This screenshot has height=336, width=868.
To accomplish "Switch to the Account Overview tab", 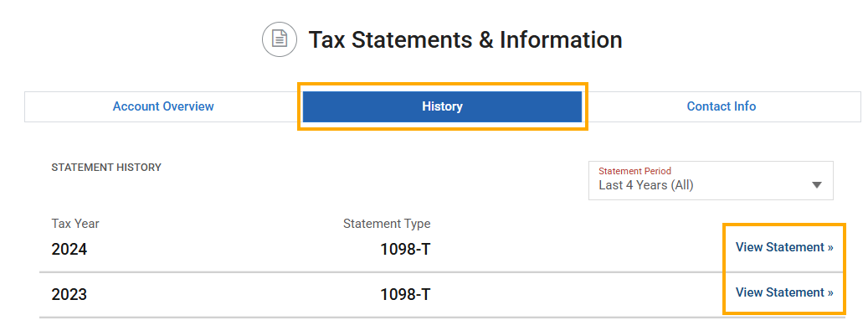I will click(163, 106).
